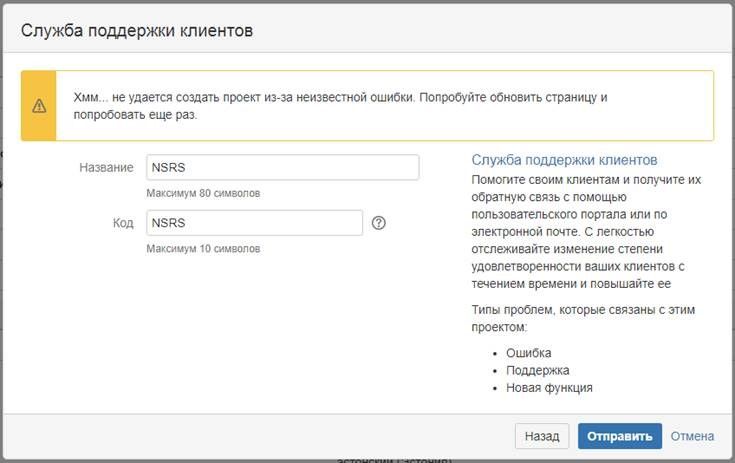Select the Ошибка issue type item
This screenshot has height=463, width=735.
tap(528, 353)
